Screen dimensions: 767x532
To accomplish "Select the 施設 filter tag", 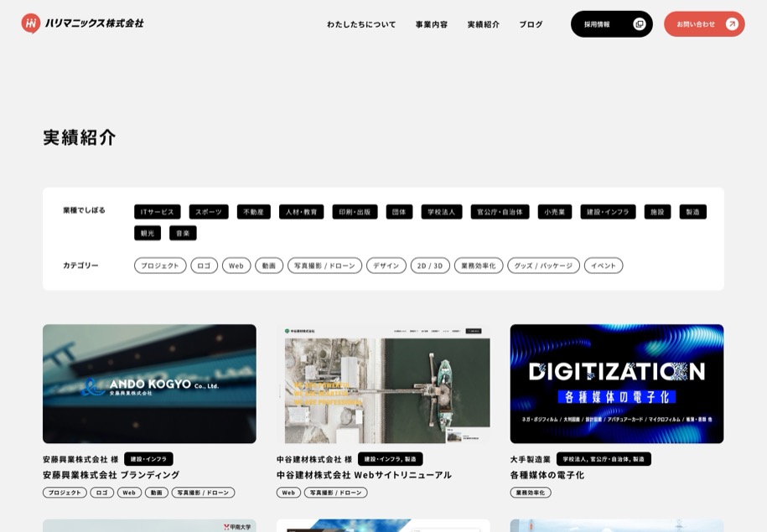I will coord(657,212).
